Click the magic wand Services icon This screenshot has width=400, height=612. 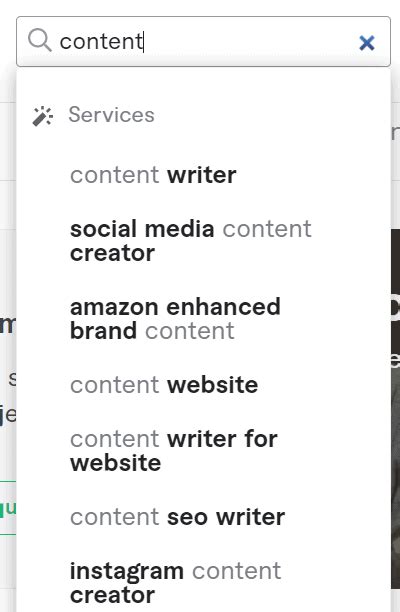(x=43, y=116)
